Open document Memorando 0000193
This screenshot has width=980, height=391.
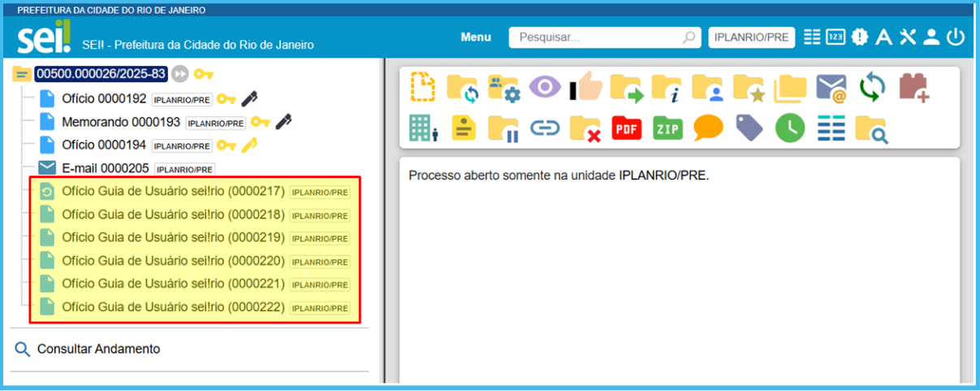(x=121, y=122)
